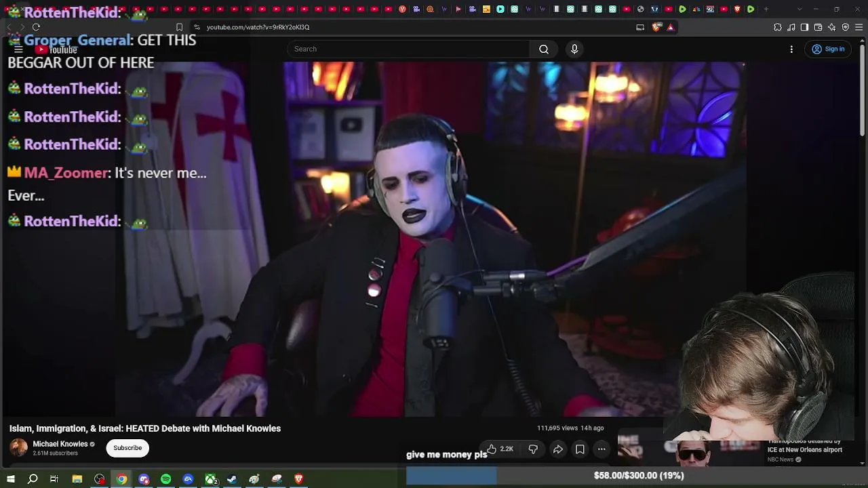Open the YouTube hamburger guide menu
The height and width of the screenshot is (488, 868).
(x=18, y=49)
